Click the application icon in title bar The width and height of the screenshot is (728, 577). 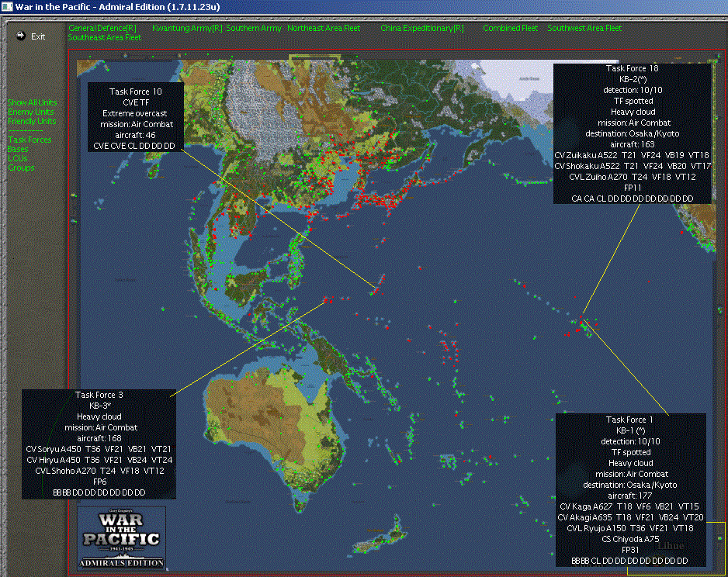7,6
